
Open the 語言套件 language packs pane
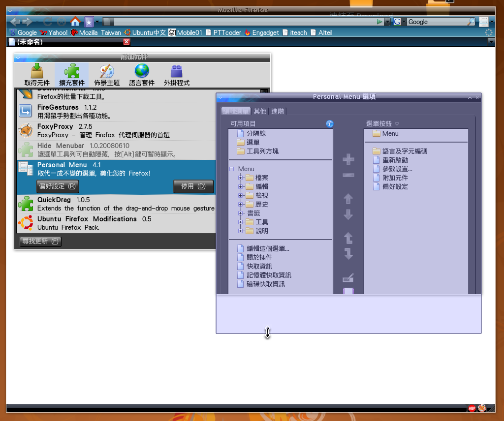point(142,75)
